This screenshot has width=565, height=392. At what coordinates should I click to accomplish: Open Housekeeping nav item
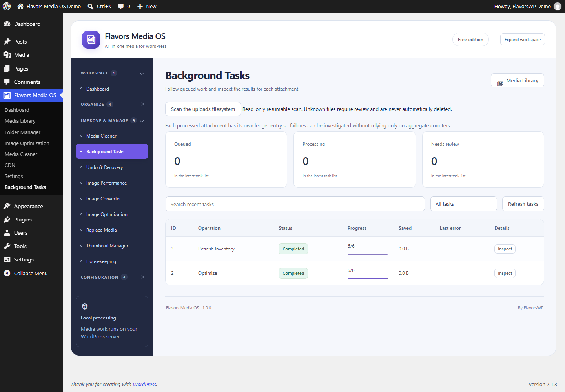pyautogui.click(x=112, y=261)
